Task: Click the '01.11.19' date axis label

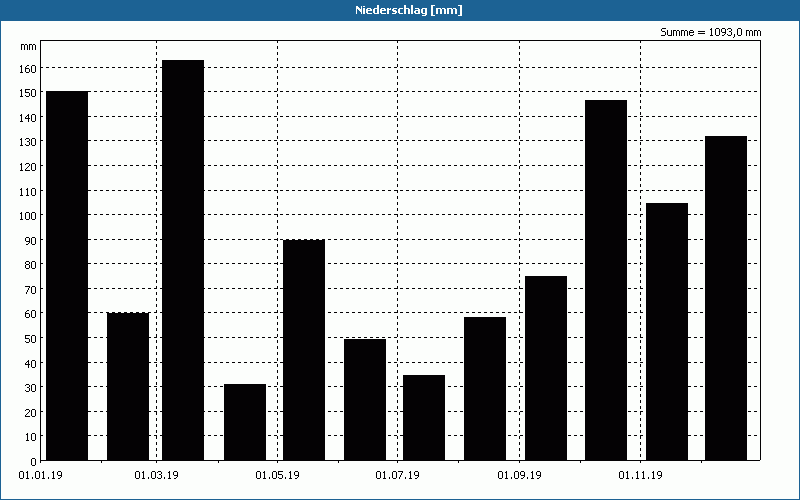Action: 640,476
